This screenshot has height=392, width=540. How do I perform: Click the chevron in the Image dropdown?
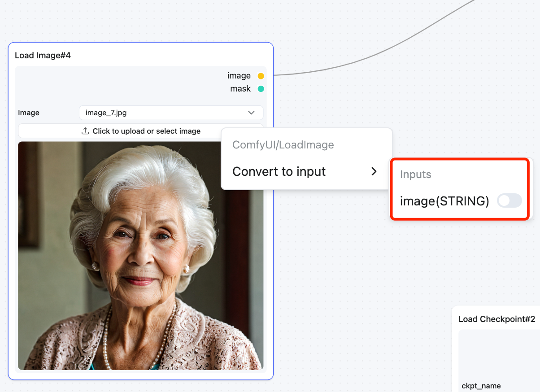(x=251, y=113)
